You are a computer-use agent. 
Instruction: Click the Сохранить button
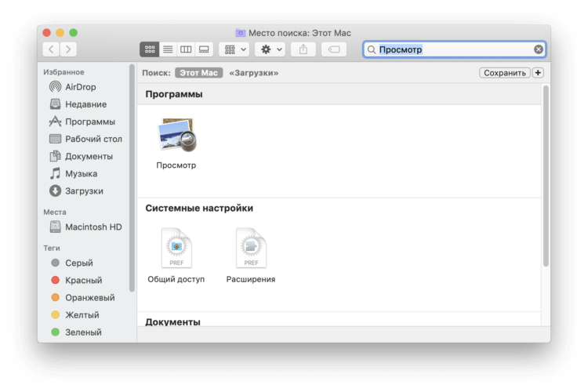pos(505,73)
